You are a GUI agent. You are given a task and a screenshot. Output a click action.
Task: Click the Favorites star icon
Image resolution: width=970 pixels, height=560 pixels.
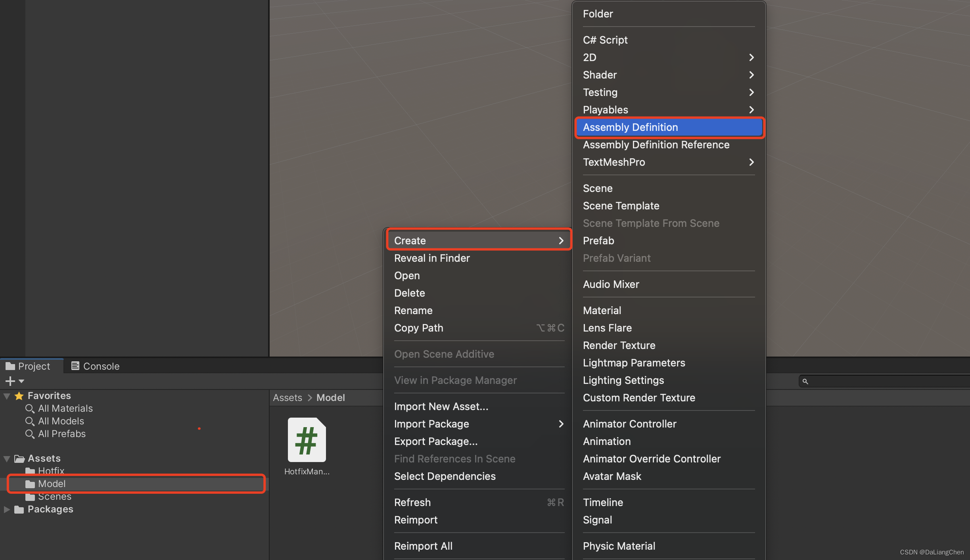pyautogui.click(x=19, y=396)
